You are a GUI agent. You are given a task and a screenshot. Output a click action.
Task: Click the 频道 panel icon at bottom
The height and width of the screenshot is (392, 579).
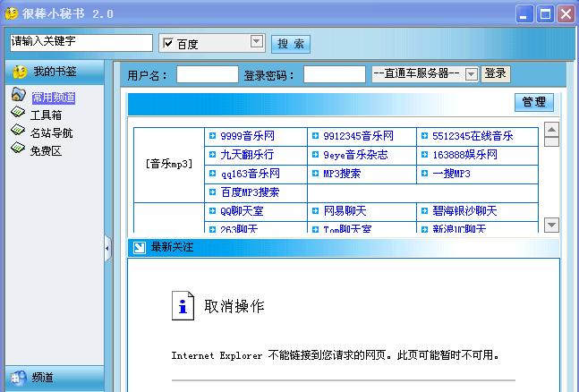pos(19,378)
